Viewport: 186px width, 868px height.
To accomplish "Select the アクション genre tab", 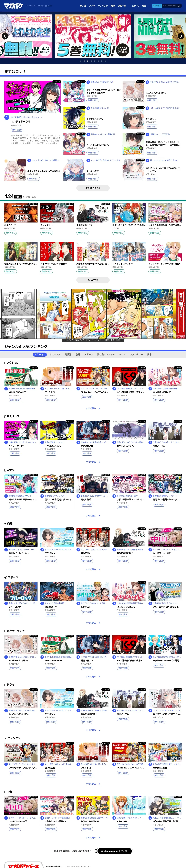I will (40, 354).
